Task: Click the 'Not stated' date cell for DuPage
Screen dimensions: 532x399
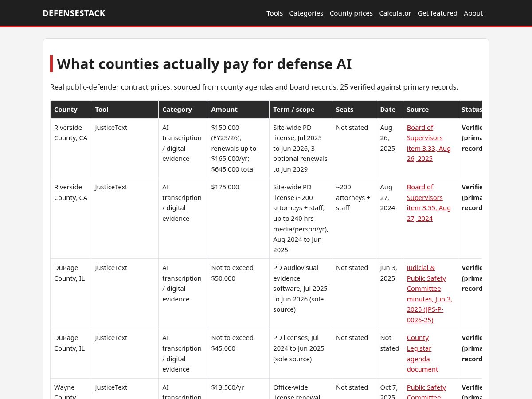Action: 390,354
